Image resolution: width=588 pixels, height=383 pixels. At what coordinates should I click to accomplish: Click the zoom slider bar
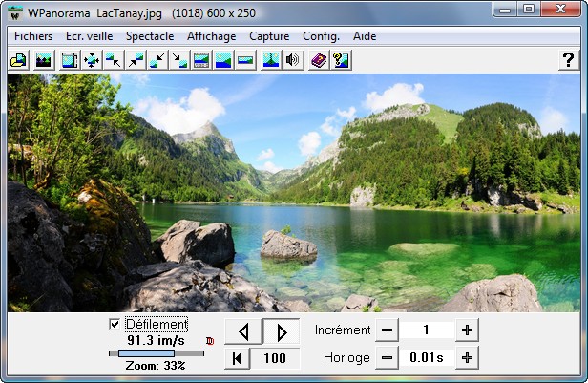click(x=156, y=352)
